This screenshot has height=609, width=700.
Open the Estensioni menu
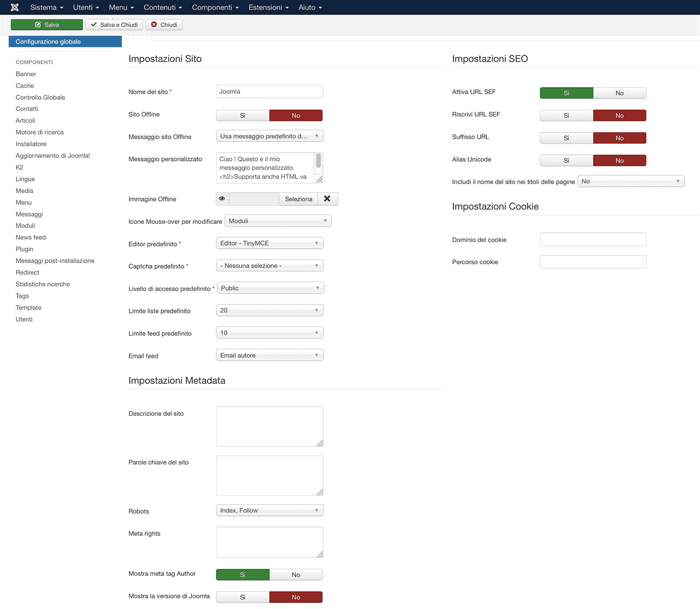pos(268,7)
